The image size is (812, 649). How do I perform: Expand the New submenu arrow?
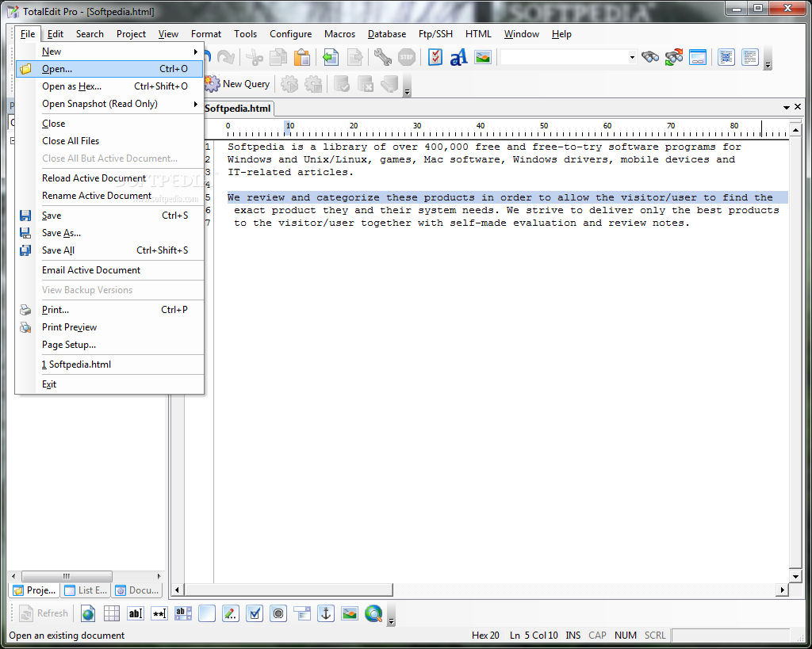click(x=196, y=52)
